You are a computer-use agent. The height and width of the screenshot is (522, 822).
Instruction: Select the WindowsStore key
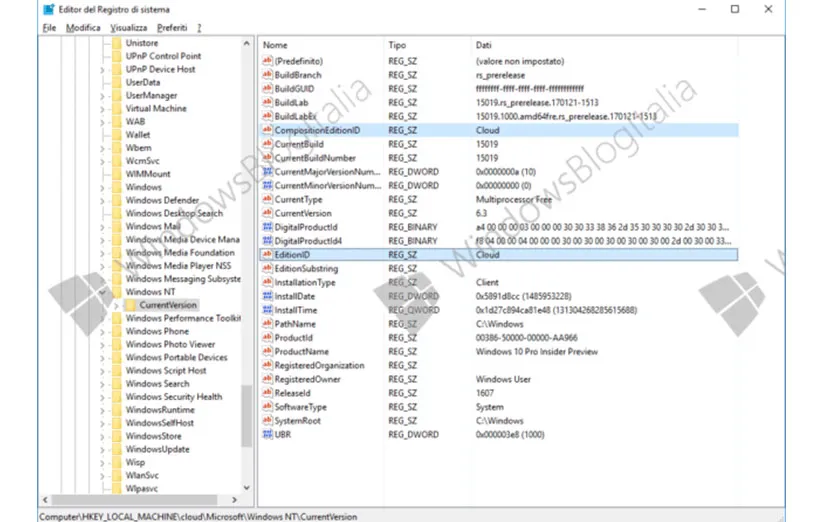pyautogui.click(x=154, y=436)
